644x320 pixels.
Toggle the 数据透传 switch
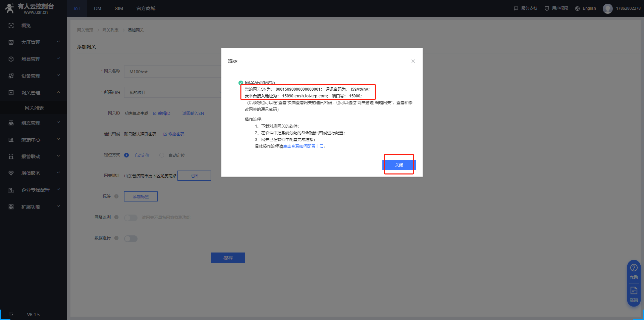click(131, 239)
